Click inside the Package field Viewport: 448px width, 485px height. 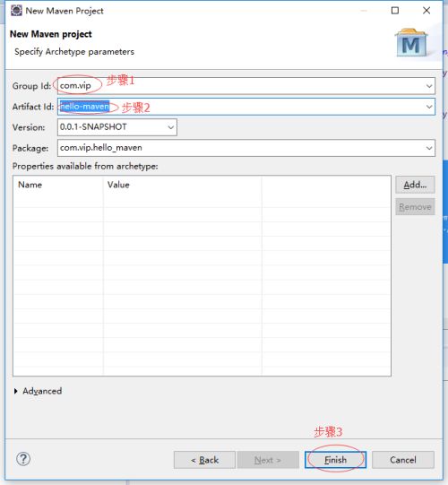[x=246, y=148]
